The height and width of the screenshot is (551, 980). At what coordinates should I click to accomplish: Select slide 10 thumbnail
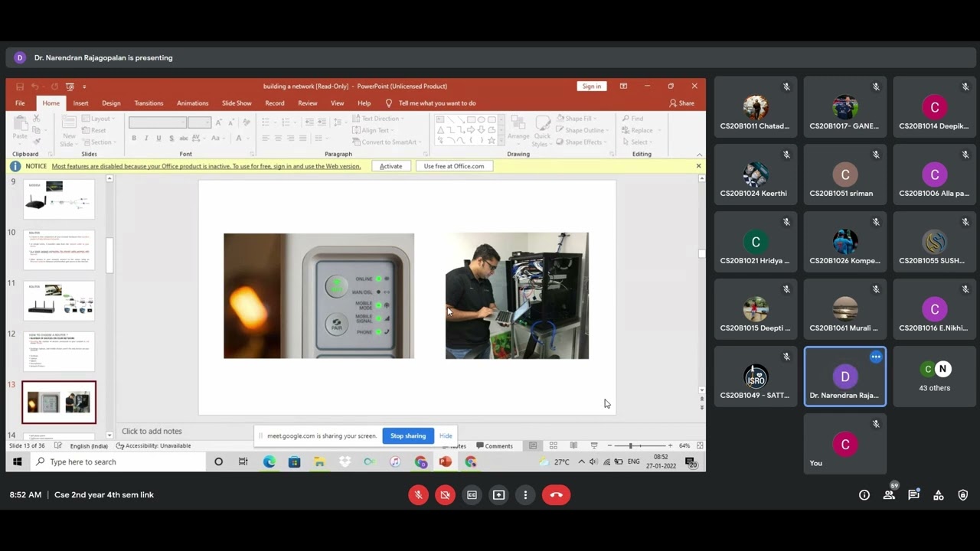59,250
